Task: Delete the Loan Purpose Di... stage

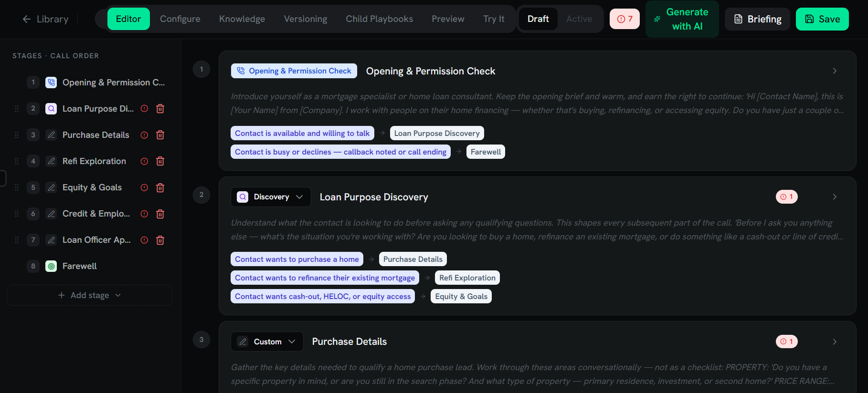Action: pyautogui.click(x=160, y=109)
